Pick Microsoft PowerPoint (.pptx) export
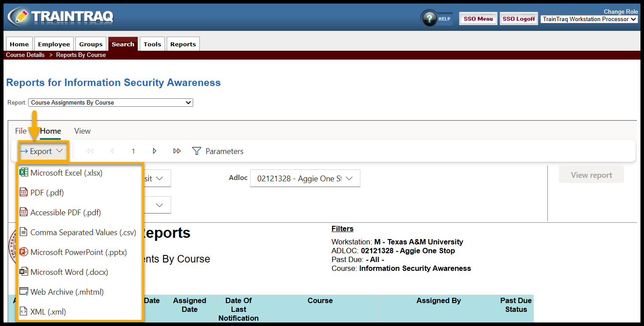Image resolution: width=644 pixels, height=326 pixels. (x=78, y=252)
